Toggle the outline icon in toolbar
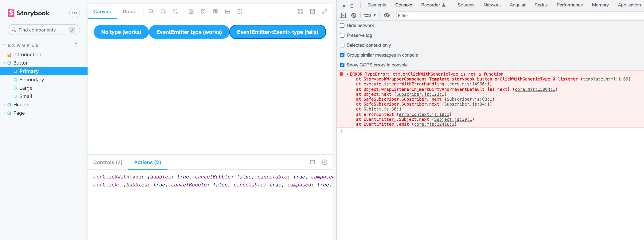This screenshot has width=644, height=240. 240,11
